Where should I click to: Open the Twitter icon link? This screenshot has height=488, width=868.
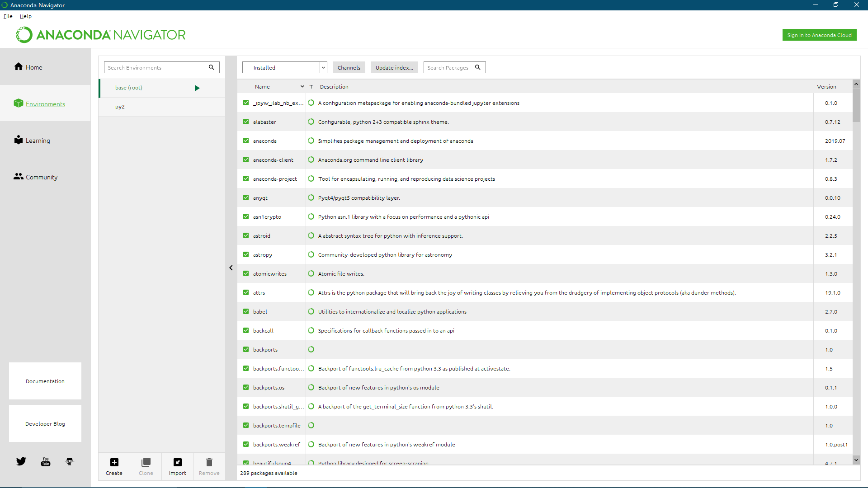[x=21, y=461]
